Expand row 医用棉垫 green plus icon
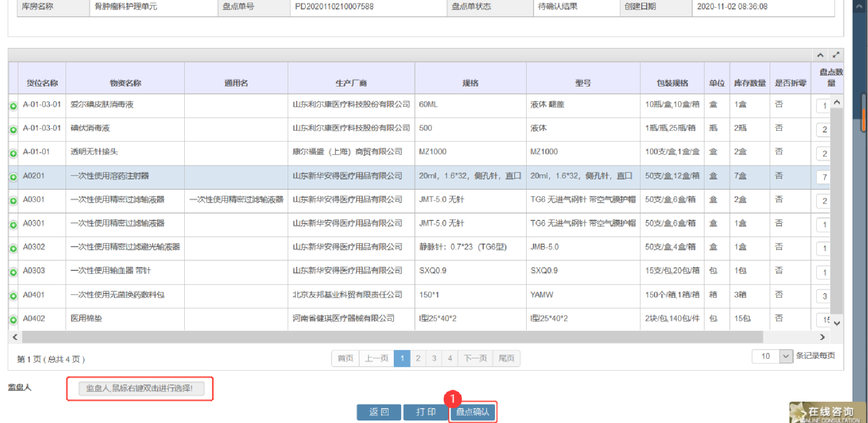This screenshot has height=423, width=868. 13,320
